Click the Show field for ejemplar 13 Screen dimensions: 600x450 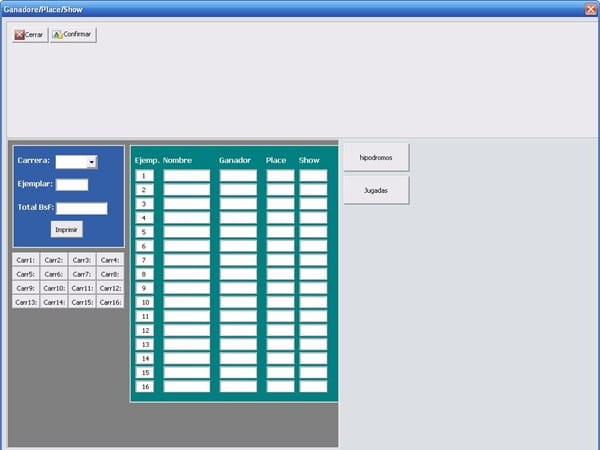313,344
